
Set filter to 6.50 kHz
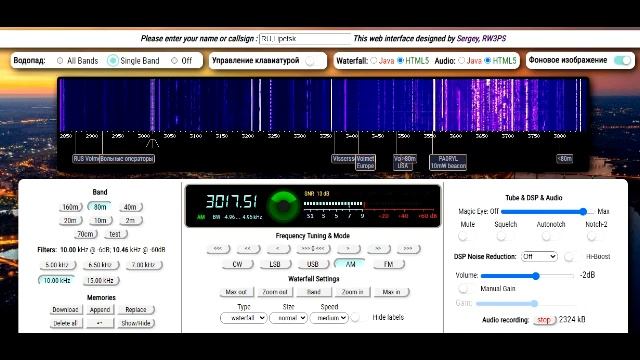coord(100,265)
